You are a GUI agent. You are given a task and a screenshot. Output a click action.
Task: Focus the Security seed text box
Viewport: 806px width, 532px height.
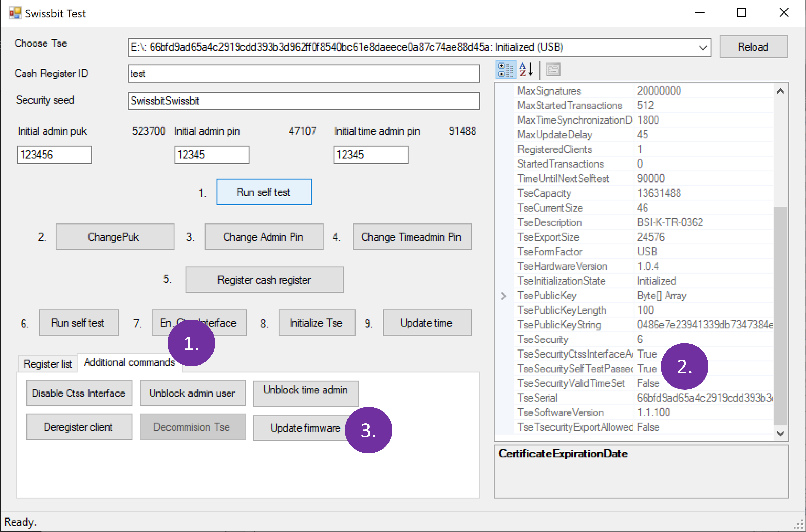pyautogui.click(x=304, y=101)
